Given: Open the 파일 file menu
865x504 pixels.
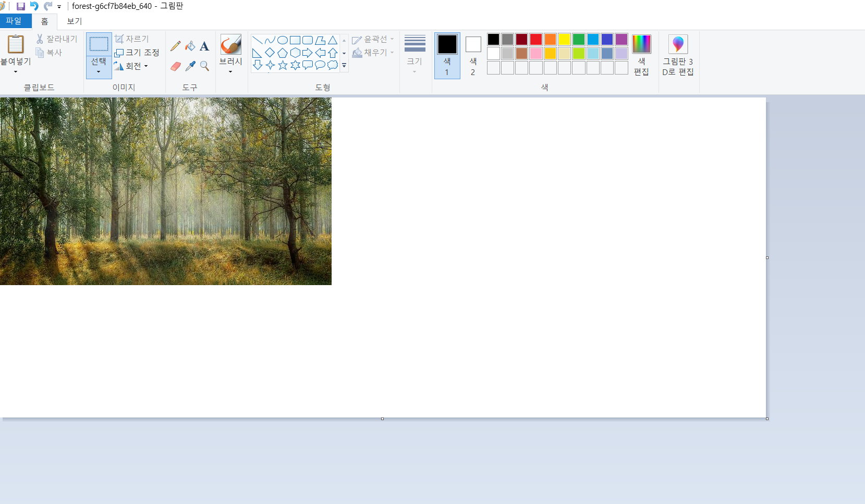Looking at the screenshot, I should (14, 21).
